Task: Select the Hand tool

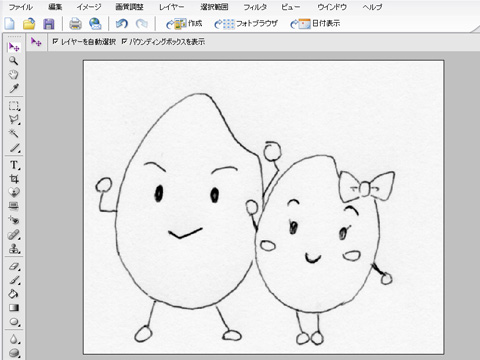Action: 14,74
